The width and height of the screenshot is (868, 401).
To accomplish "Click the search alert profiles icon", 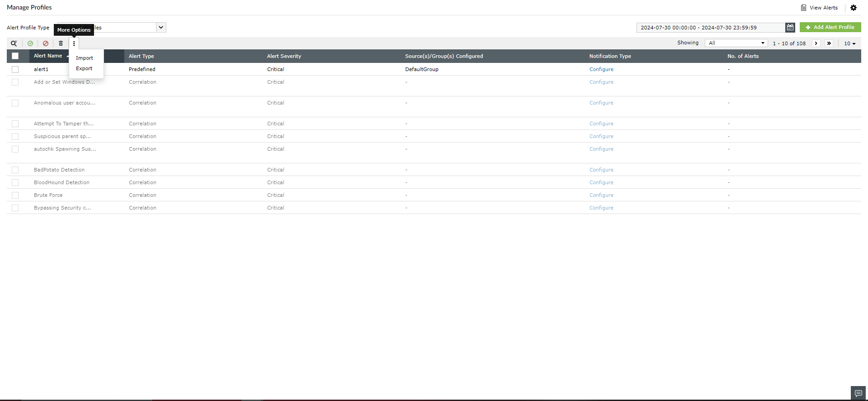I will click(x=14, y=43).
